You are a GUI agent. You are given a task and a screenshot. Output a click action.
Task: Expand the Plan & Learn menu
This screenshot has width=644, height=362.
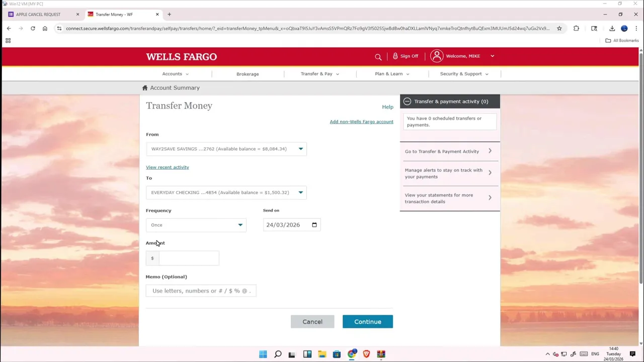[392, 74]
